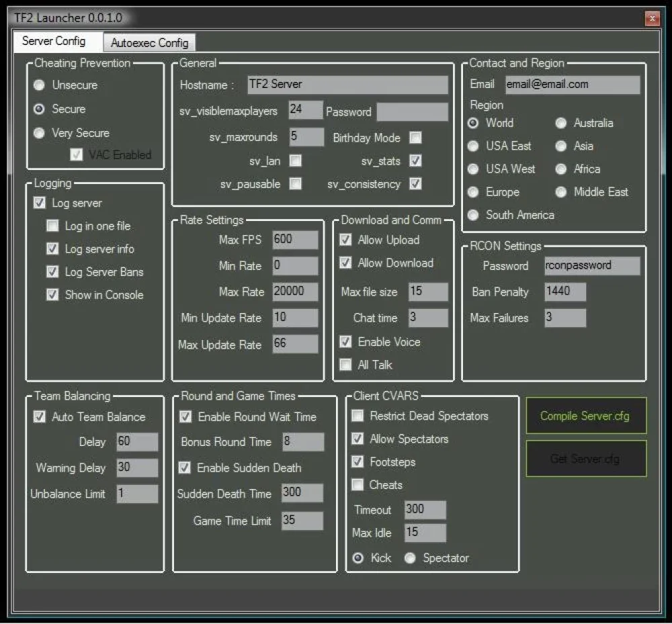Enable Log in one file
Screen dimensions: 672x624
(x=52, y=226)
